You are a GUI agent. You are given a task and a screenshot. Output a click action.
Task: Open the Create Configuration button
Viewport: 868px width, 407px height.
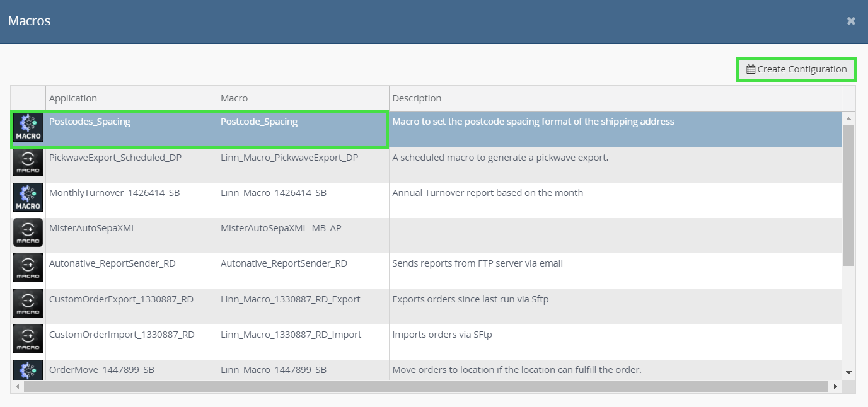pos(796,69)
